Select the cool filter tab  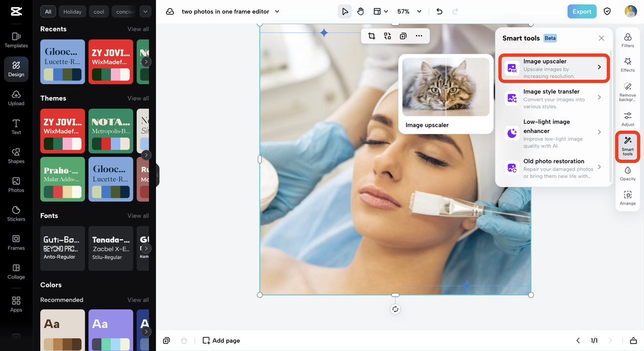pyautogui.click(x=99, y=12)
